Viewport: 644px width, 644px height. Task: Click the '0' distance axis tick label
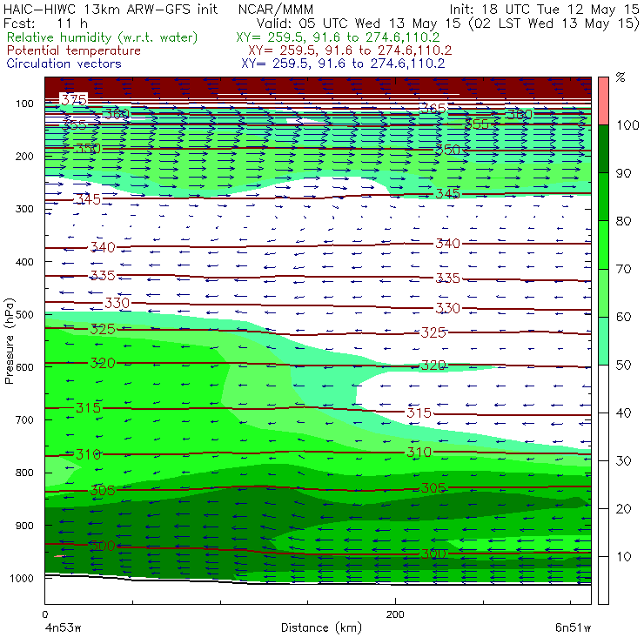click(44, 614)
